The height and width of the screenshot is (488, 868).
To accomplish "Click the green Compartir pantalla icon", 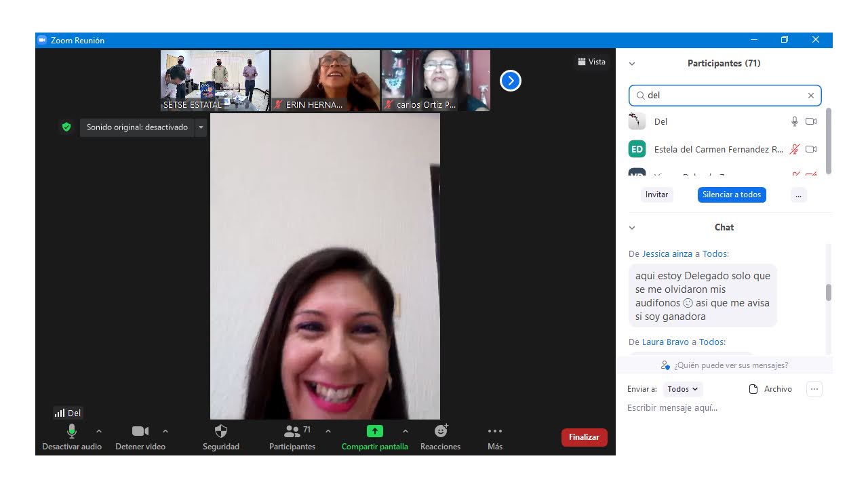I will pos(375,431).
